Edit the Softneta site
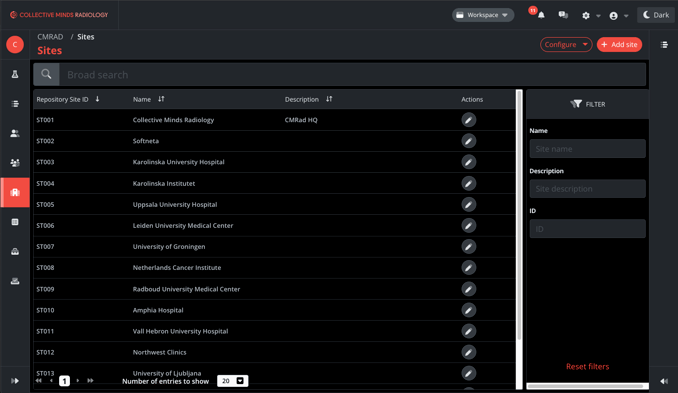 [468, 141]
